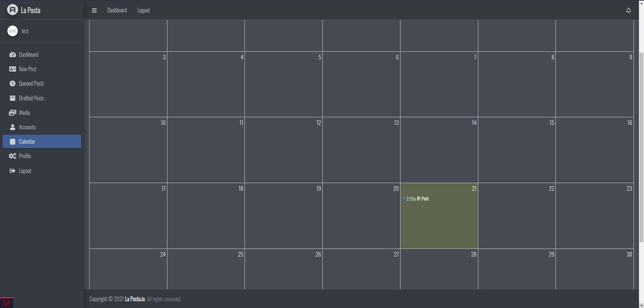The image size is (644, 308).
Task: Select day 13 on the calendar
Action: (x=396, y=123)
